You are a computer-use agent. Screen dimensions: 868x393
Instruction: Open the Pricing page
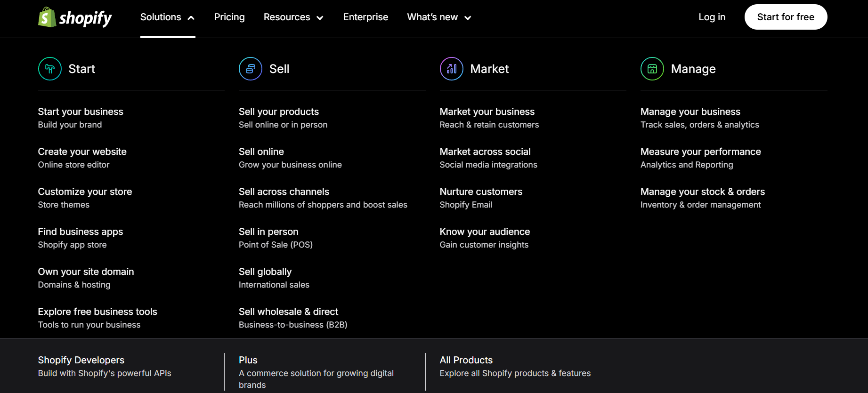(x=229, y=17)
